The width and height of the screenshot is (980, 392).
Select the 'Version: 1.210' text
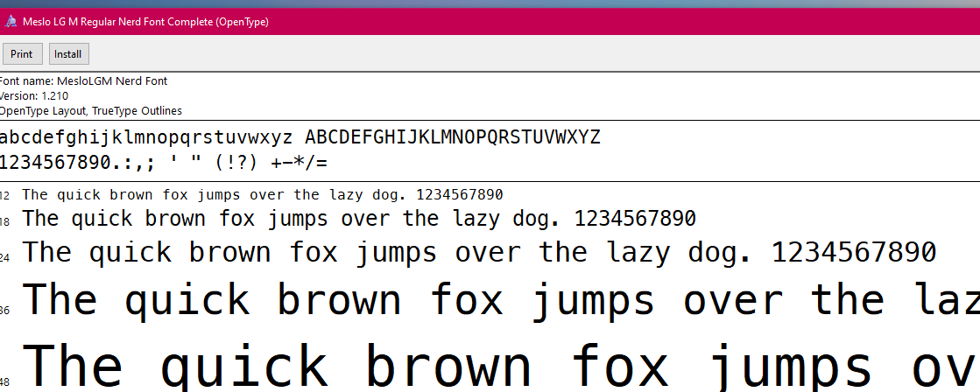34,96
